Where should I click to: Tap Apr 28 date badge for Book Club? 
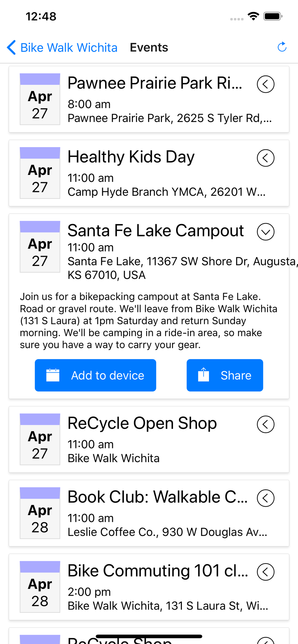click(x=40, y=513)
